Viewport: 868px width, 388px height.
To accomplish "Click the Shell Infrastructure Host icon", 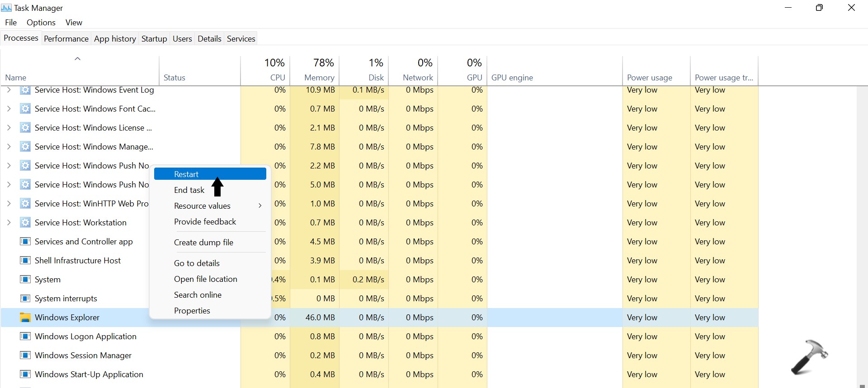I will (x=25, y=261).
